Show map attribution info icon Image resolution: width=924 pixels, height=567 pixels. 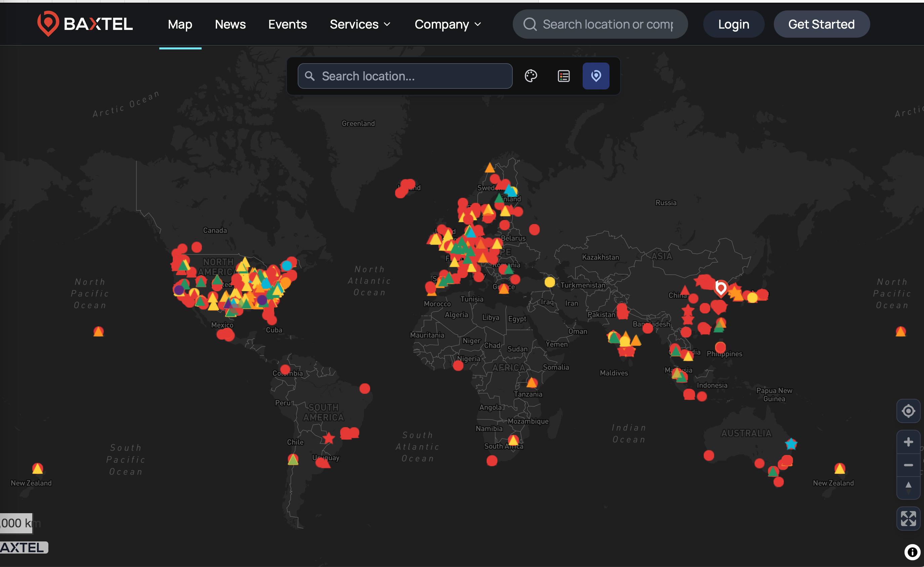tap(912, 552)
